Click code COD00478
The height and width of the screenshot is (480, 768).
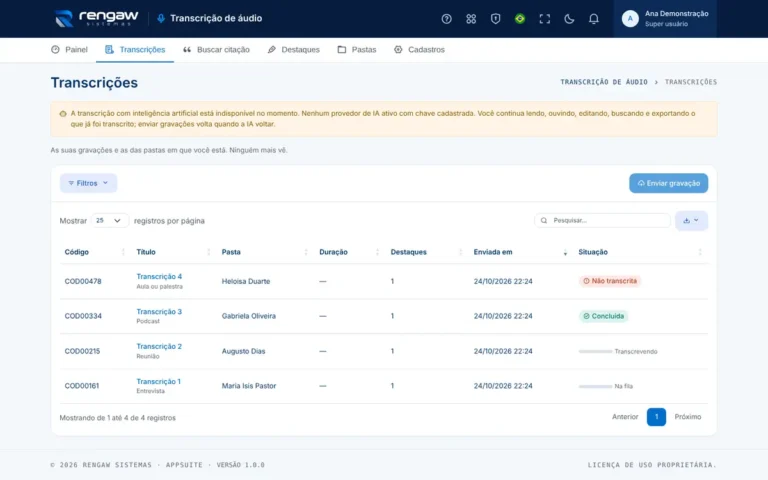[83, 281]
